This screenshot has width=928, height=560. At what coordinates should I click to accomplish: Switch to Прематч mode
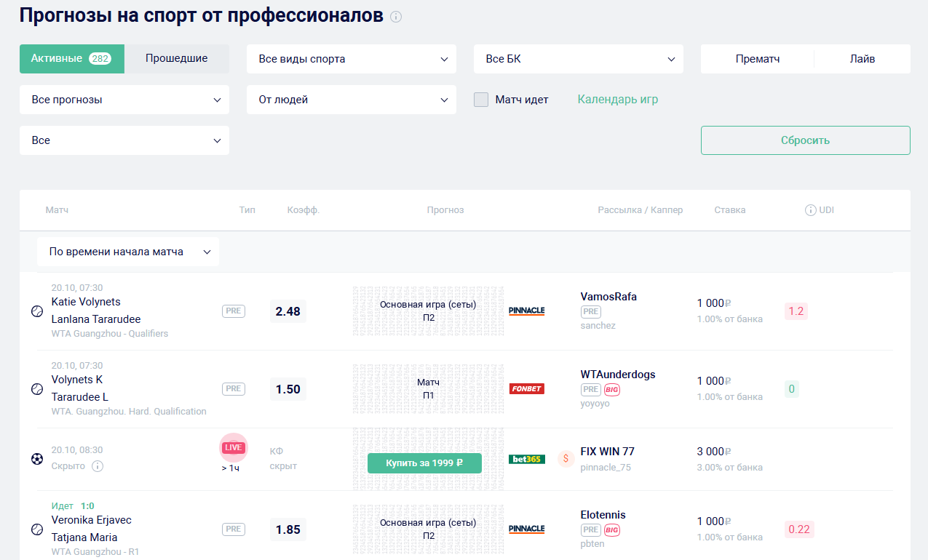click(x=757, y=59)
